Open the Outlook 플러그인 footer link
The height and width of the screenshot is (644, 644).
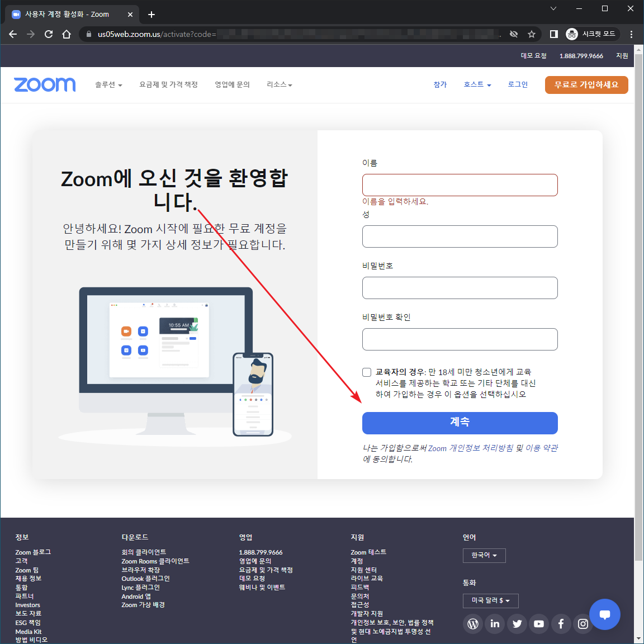click(x=145, y=579)
